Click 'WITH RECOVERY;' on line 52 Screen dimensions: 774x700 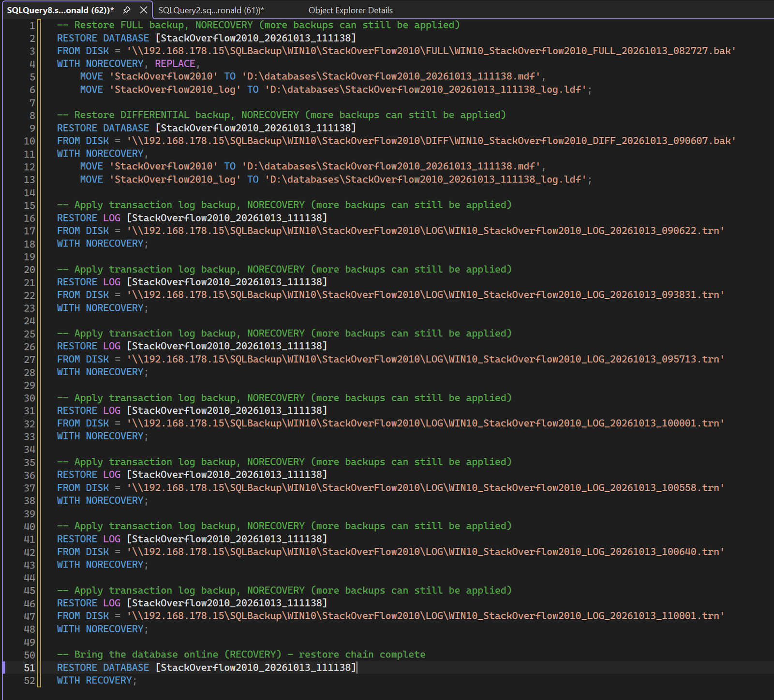click(97, 680)
